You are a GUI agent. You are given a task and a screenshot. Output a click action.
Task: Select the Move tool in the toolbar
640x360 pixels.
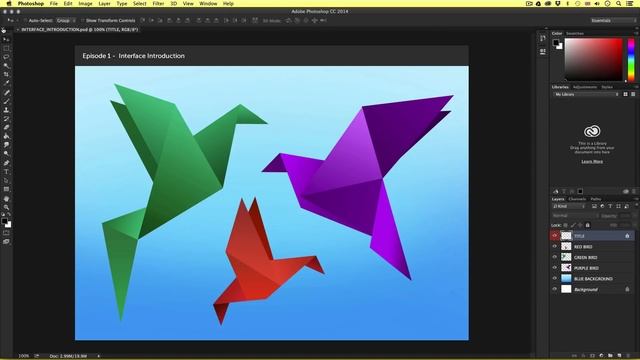tap(6, 40)
